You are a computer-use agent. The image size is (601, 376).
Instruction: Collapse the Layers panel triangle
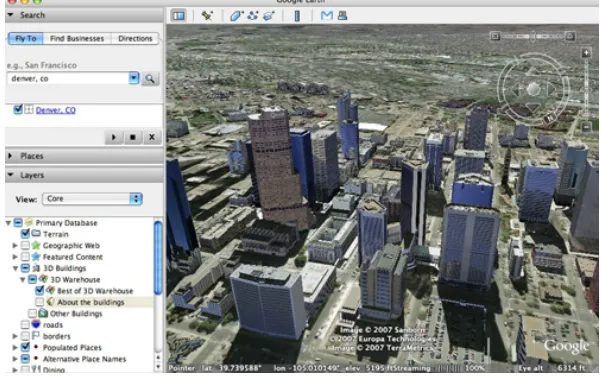point(11,175)
